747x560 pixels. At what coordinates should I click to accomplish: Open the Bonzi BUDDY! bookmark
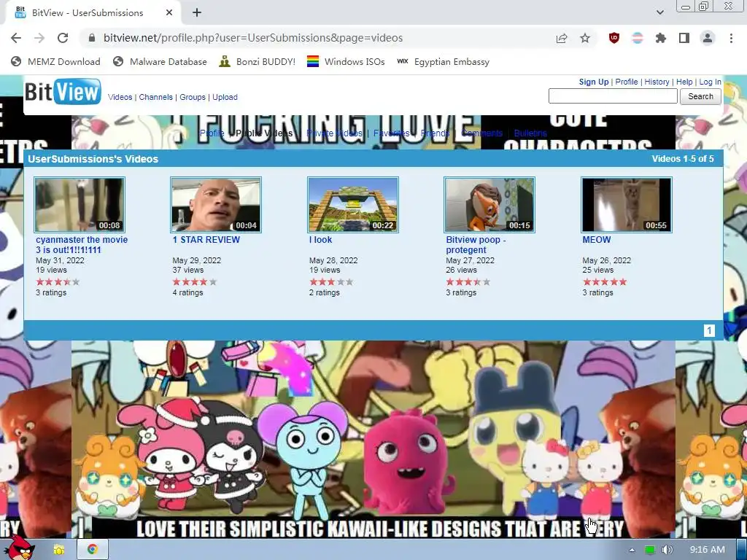click(258, 61)
